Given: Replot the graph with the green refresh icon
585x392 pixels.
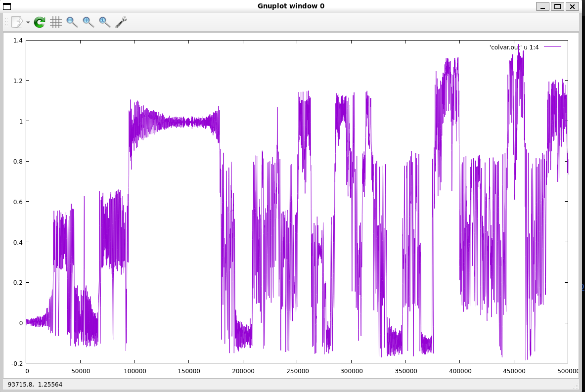Looking at the screenshot, I should (39, 22).
